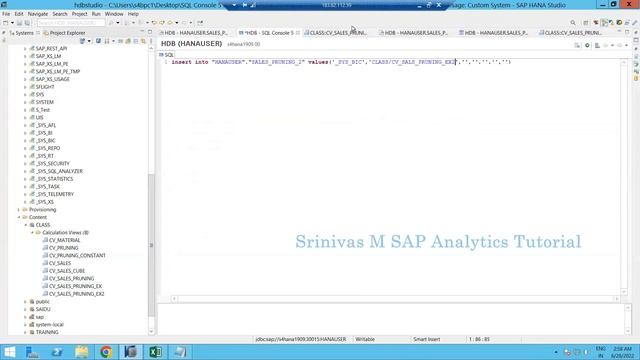Open the Navigate menu
640x360 pixels.
click(38, 14)
